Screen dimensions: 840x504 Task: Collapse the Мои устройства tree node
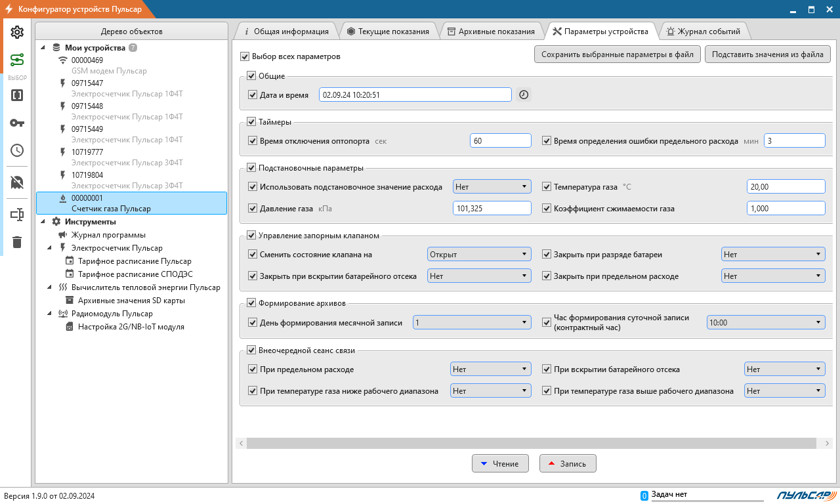pos(43,48)
